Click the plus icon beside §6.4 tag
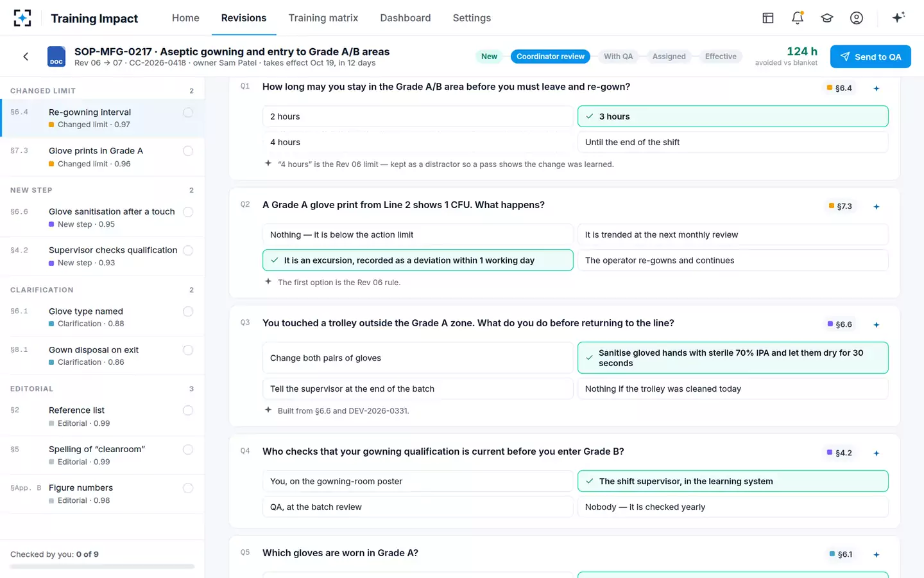The height and width of the screenshot is (578, 924). pyautogui.click(x=877, y=89)
